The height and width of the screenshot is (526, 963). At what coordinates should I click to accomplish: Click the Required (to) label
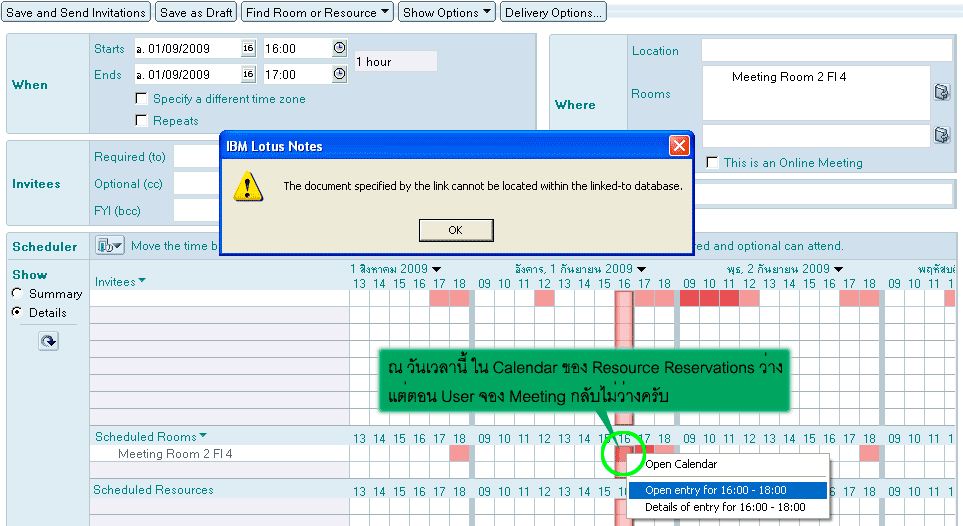pyautogui.click(x=130, y=157)
